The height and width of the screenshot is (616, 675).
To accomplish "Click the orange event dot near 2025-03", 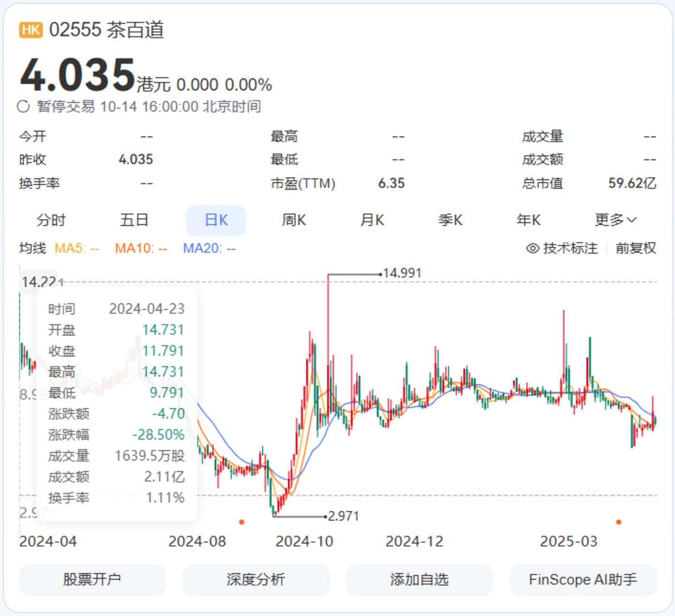I will tap(619, 522).
